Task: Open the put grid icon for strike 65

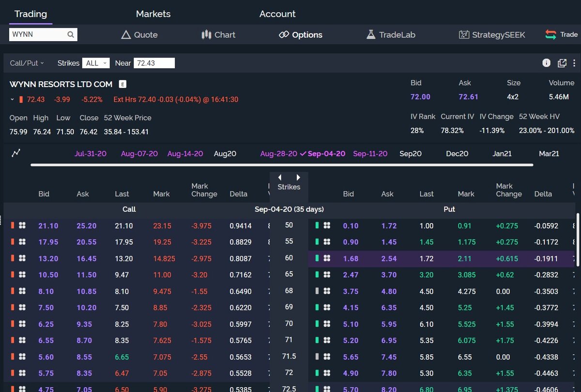Action: pos(327,275)
